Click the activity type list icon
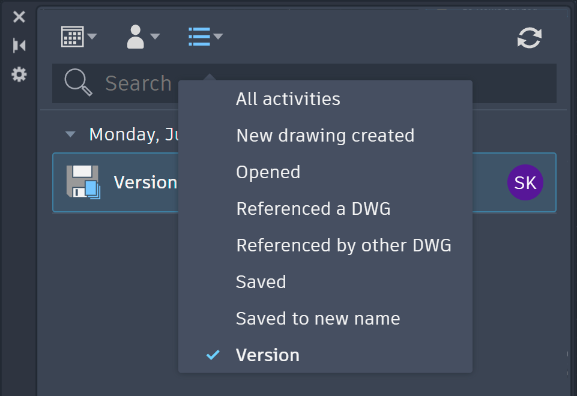This screenshot has width=577, height=396. tap(199, 36)
